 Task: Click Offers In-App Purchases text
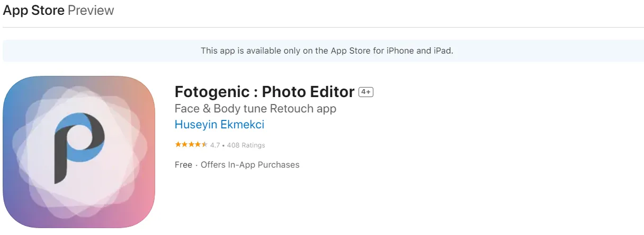(x=250, y=164)
